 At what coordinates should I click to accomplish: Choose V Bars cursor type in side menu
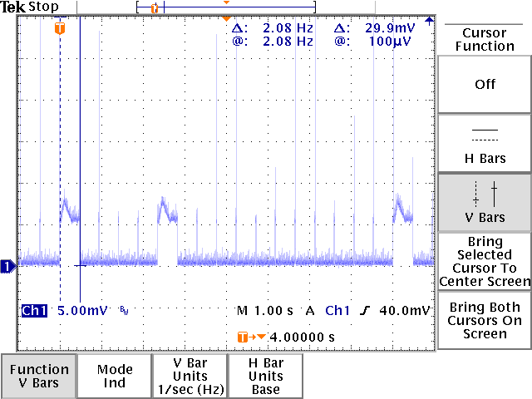[x=485, y=203]
